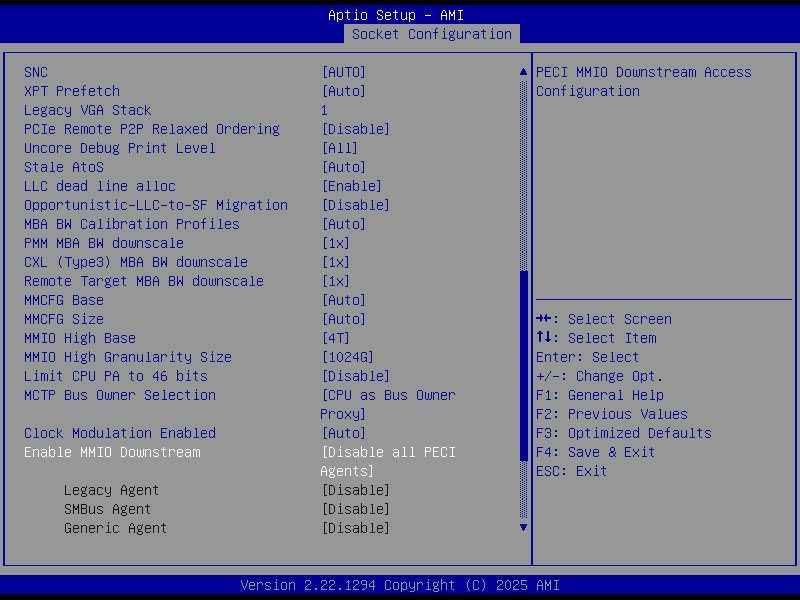This screenshot has width=800, height=600.
Task: Select the Legacy Agent label
Action: (111, 490)
